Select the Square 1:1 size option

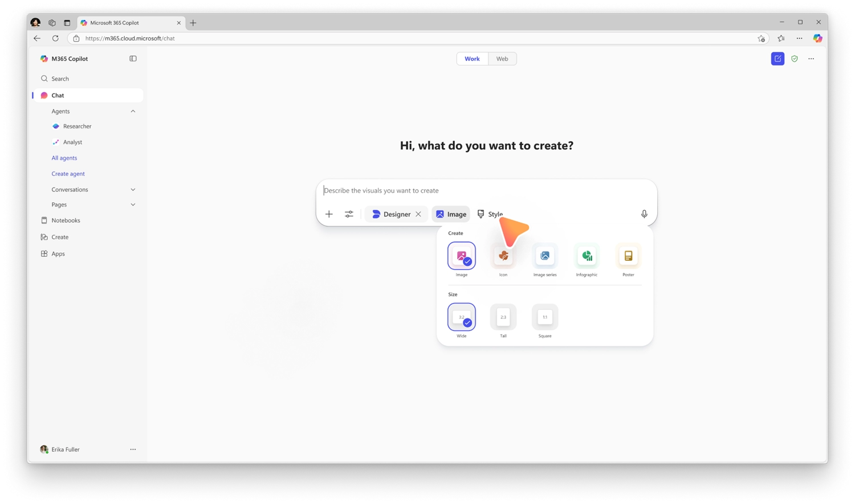click(x=544, y=317)
